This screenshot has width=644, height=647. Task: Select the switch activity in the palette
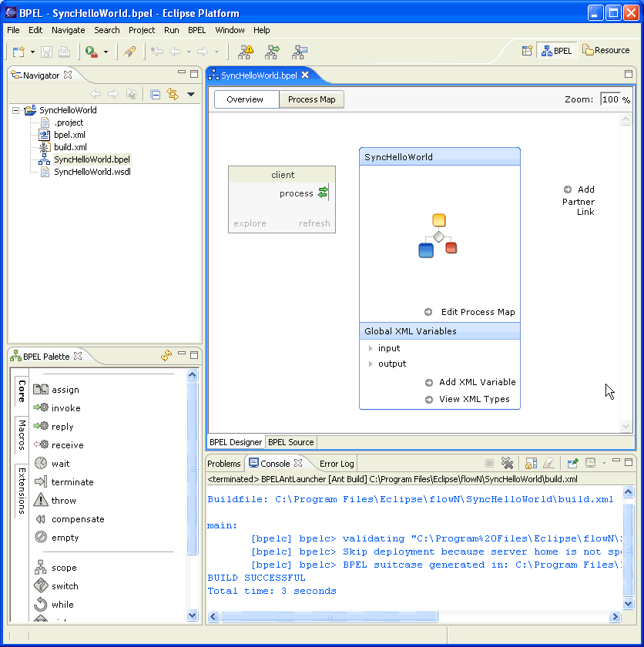click(56, 586)
